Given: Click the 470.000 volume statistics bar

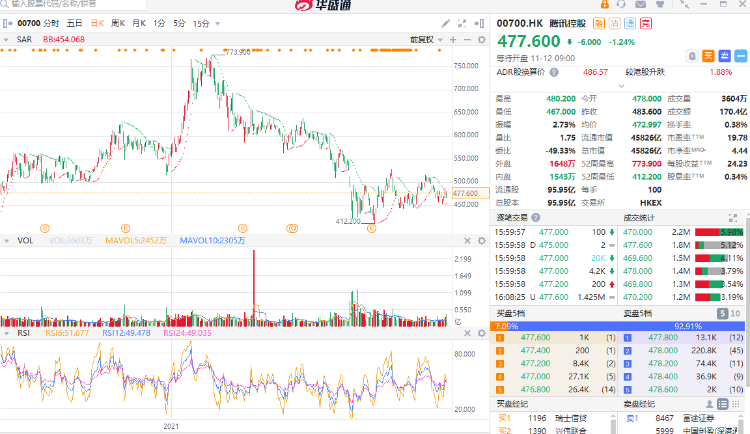Looking at the screenshot, I should pyautogui.click(x=719, y=232).
